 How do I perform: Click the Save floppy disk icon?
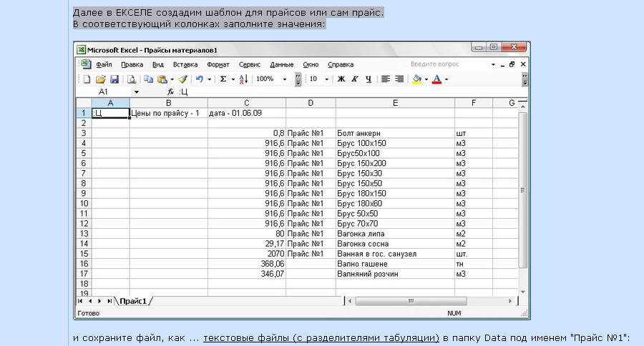point(113,79)
